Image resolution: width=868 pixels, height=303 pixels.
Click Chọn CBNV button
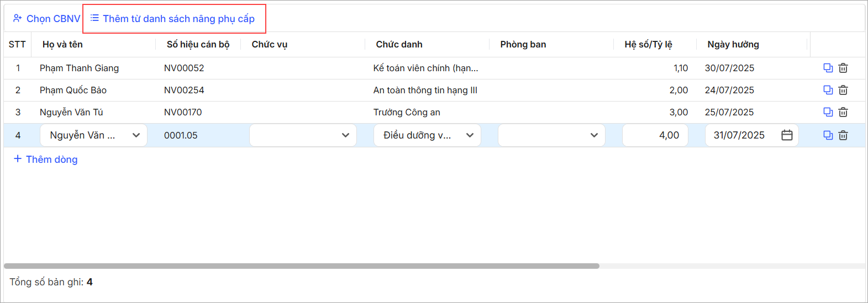click(x=46, y=19)
